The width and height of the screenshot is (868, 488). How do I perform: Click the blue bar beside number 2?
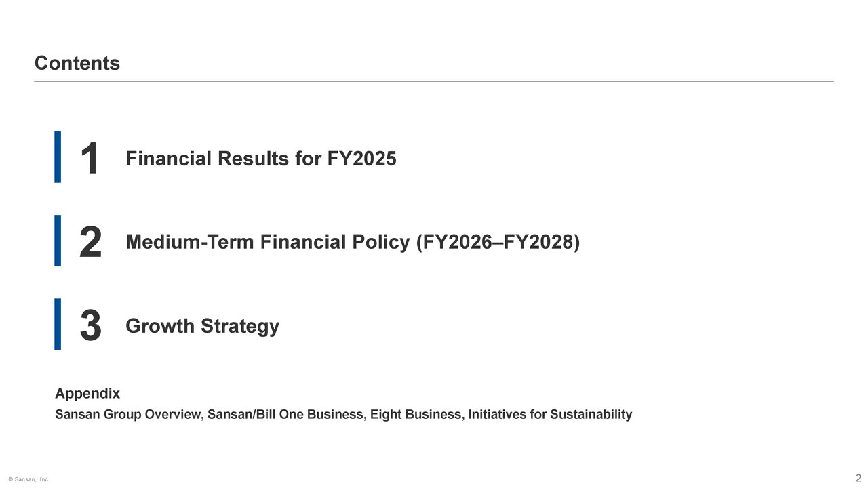pyautogui.click(x=58, y=241)
